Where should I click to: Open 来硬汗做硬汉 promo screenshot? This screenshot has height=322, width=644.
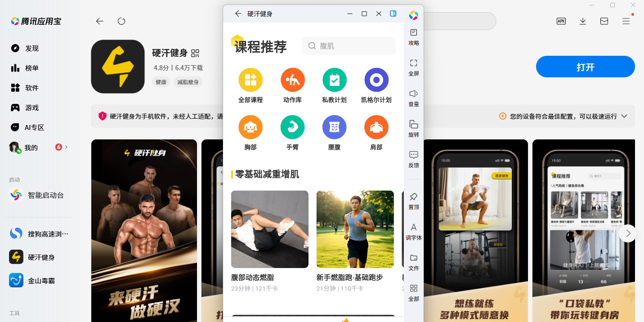pyautogui.click(x=144, y=231)
